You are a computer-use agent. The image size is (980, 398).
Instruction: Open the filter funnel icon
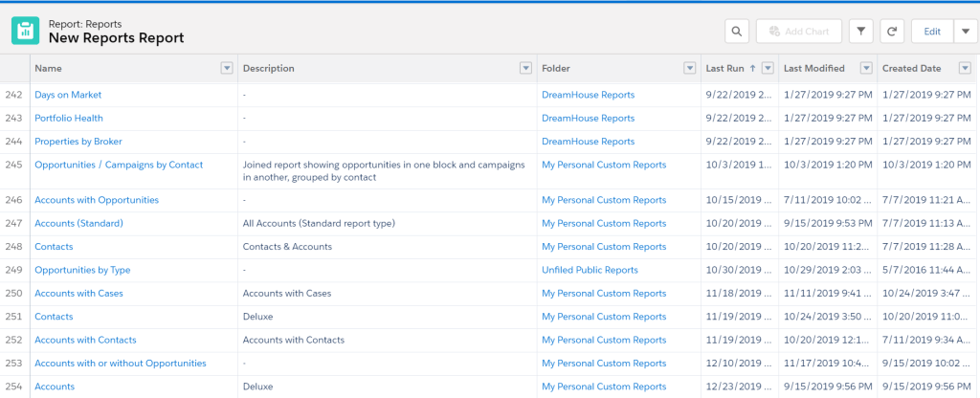(860, 32)
